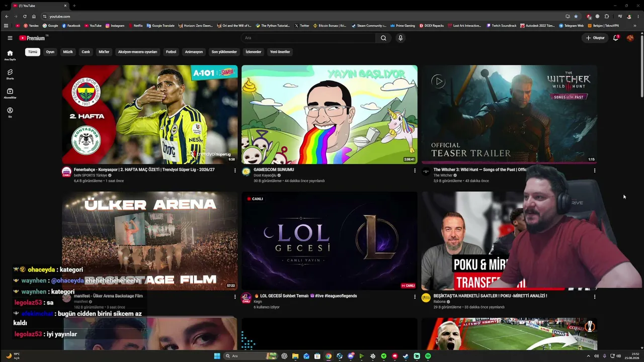This screenshot has width=644, height=362.
Task: Open the Yandex bookmark
Action: (x=31, y=26)
